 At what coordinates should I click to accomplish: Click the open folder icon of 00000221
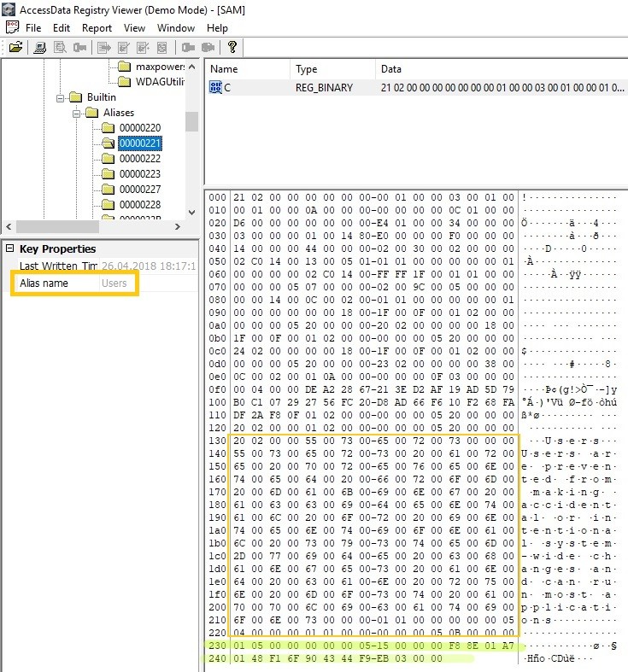pyautogui.click(x=109, y=143)
